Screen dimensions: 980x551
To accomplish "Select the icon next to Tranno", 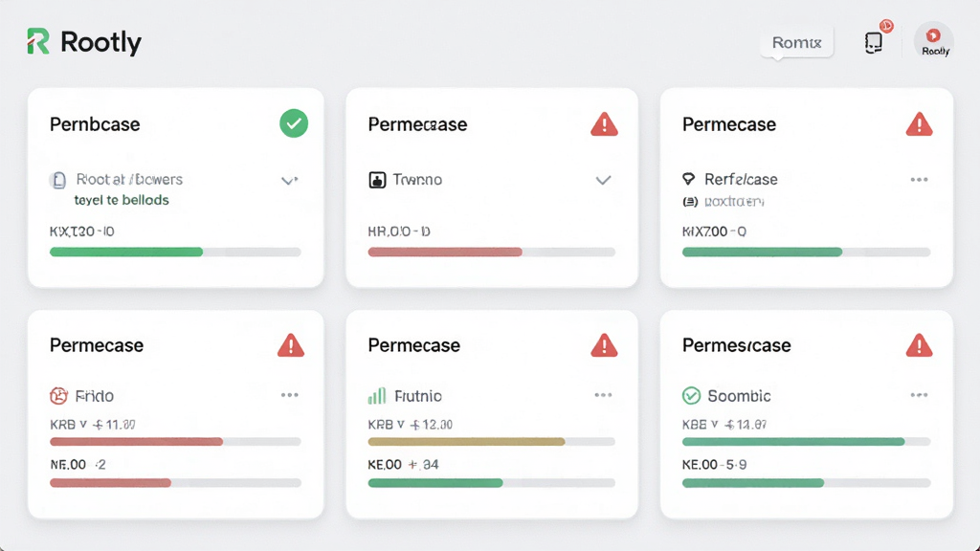I will click(x=377, y=180).
